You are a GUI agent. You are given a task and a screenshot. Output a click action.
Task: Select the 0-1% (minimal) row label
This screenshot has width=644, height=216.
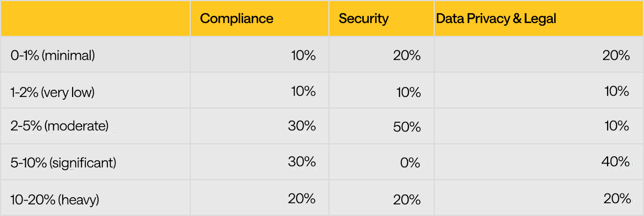coord(53,56)
